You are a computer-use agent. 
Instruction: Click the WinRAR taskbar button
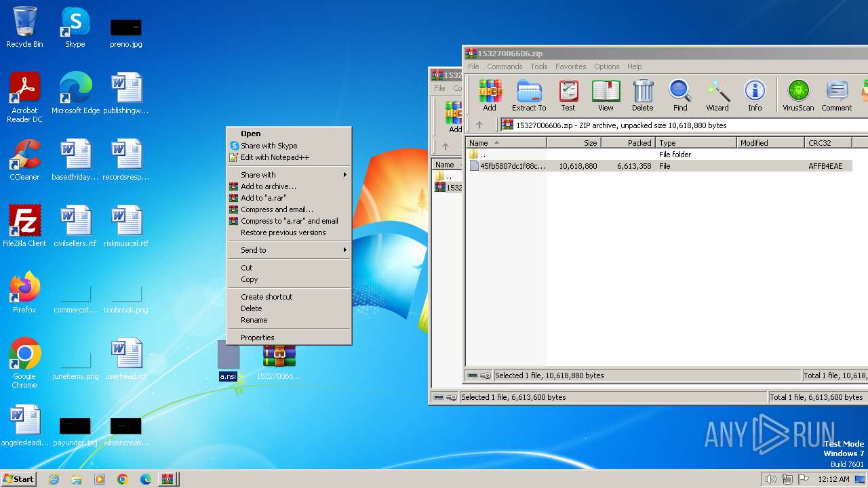tap(167, 479)
